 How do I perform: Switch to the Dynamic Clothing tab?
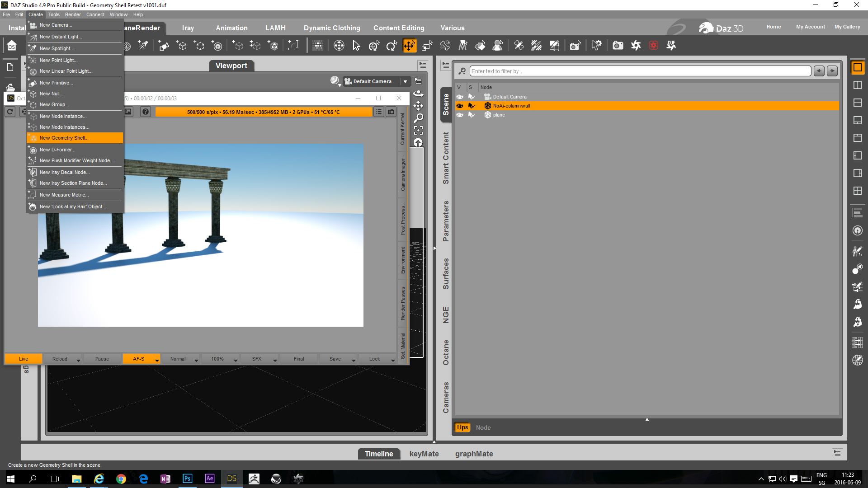pos(331,28)
